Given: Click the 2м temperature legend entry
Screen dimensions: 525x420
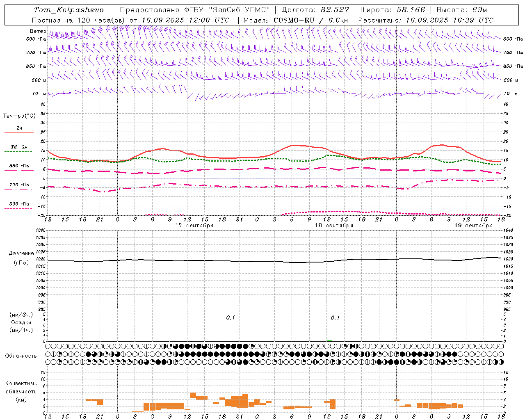Looking at the screenshot, I should click(19, 128).
